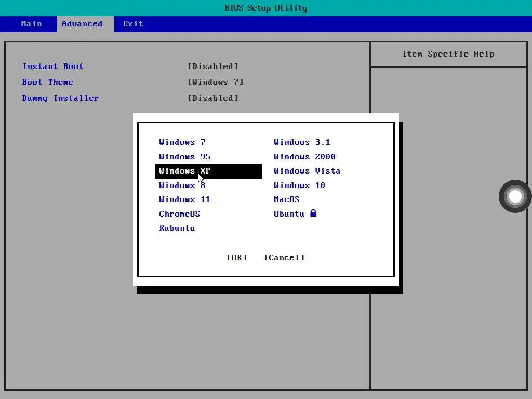Dismiss the dialog with Cancel
The height and width of the screenshot is (399, 532).
(x=284, y=258)
